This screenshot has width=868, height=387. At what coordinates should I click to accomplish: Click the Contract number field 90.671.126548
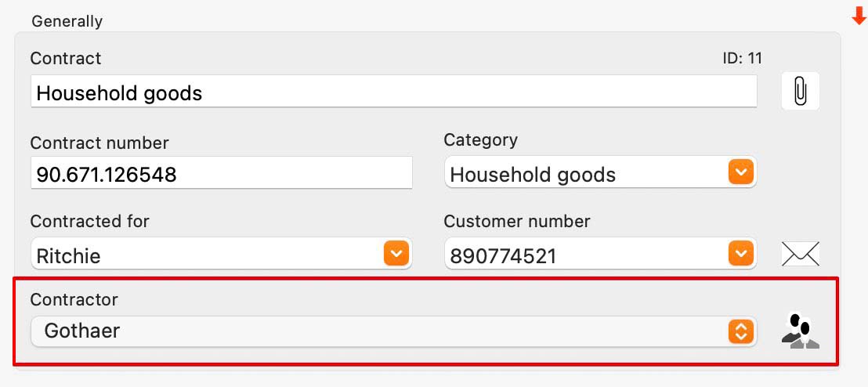click(222, 172)
